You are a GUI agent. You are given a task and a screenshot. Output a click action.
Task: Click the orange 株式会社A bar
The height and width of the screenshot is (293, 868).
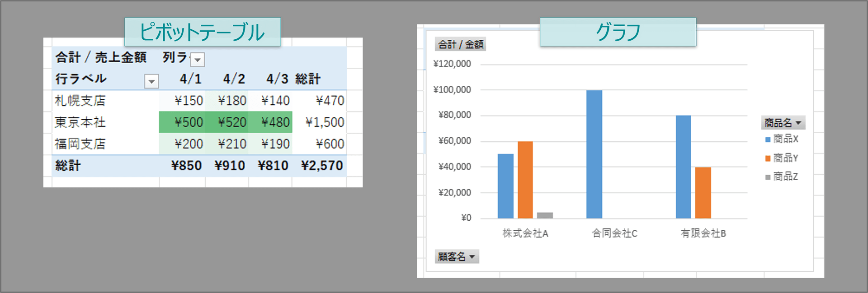525,180
